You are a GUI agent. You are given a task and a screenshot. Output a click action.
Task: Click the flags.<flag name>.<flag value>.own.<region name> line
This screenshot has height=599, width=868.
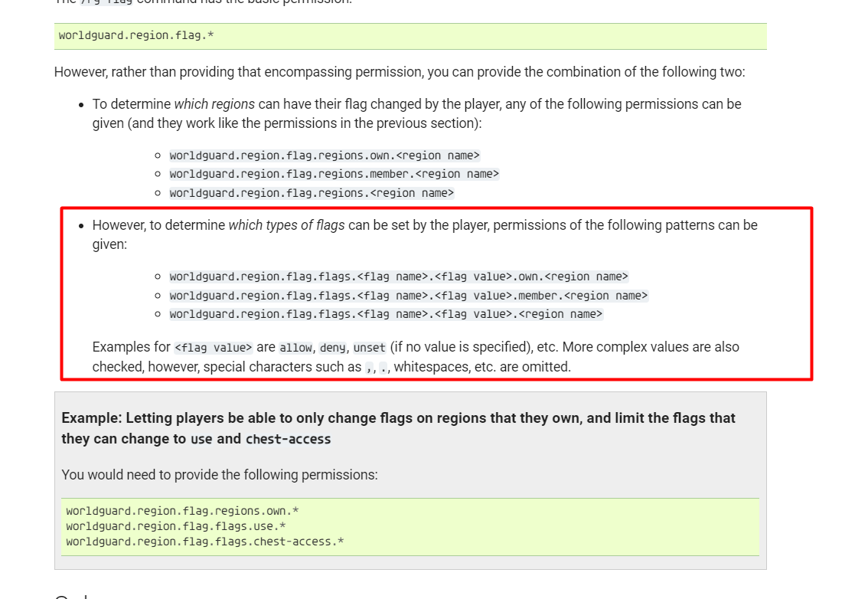coord(398,277)
